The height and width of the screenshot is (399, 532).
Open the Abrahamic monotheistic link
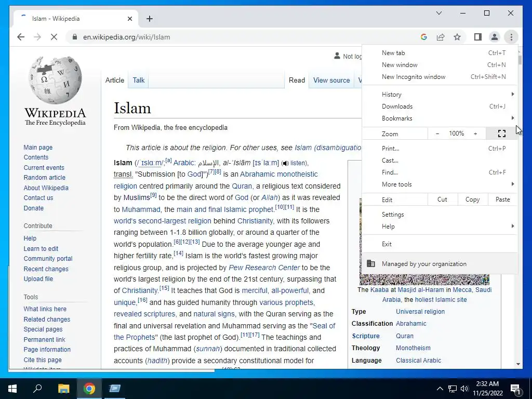[x=279, y=174]
